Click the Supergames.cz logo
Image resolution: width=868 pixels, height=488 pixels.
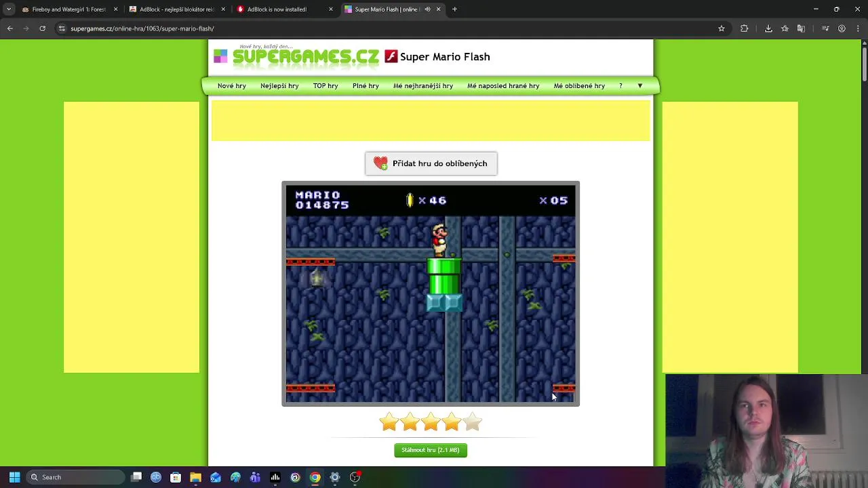(296, 56)
